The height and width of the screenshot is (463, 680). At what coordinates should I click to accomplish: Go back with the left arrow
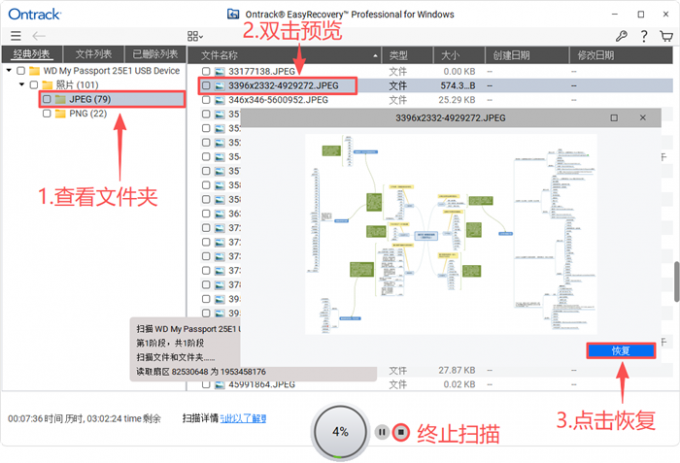coord(39,36)
